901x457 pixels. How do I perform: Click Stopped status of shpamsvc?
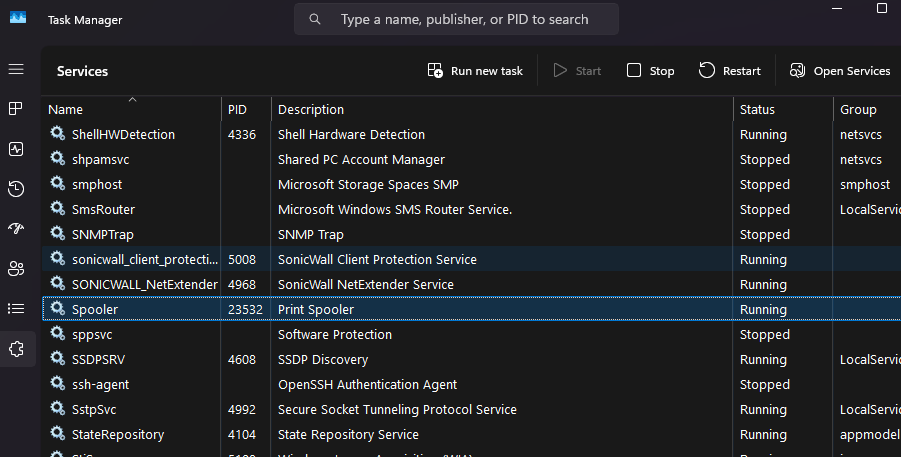coord(765,160)
